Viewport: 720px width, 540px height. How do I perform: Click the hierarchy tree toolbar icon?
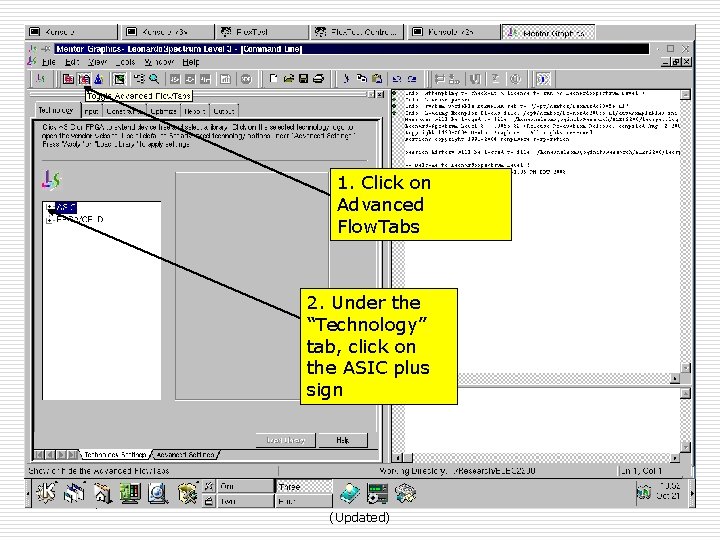[x=139, y=79]
